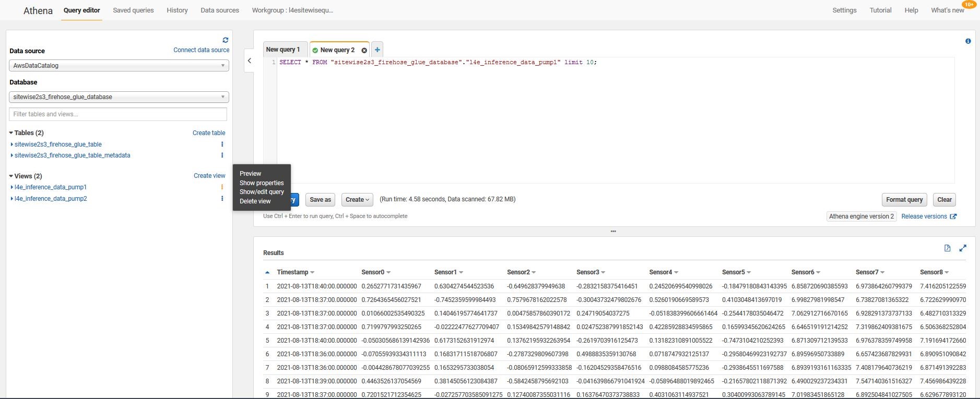
Task: Add a new query tab
Action: [x=377, y=50]
